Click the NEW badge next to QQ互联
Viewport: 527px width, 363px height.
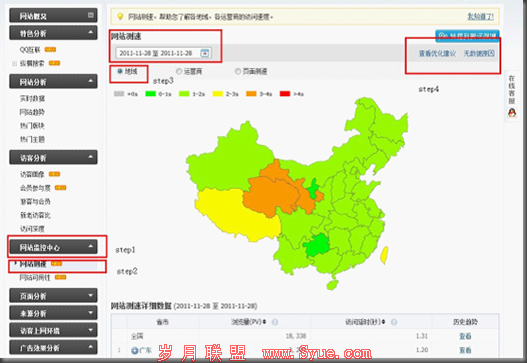[50, 50]
